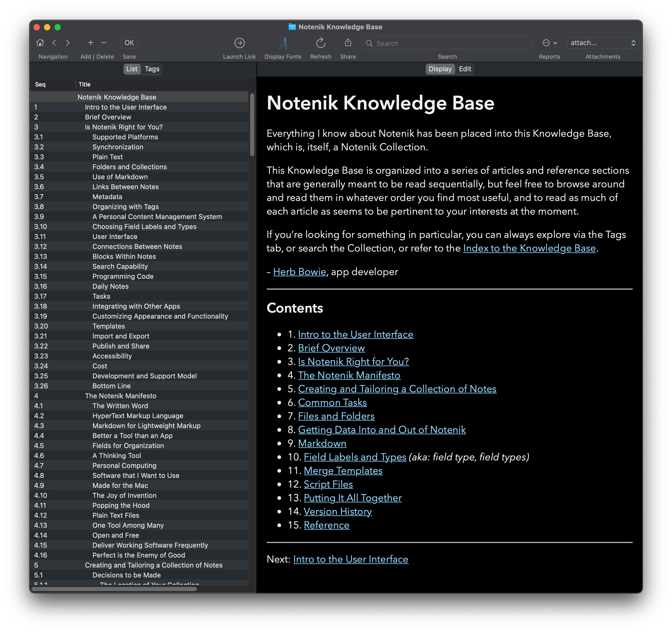Delete the note using the minus icon
Screen dimensions: 672x632
(104, 43)
